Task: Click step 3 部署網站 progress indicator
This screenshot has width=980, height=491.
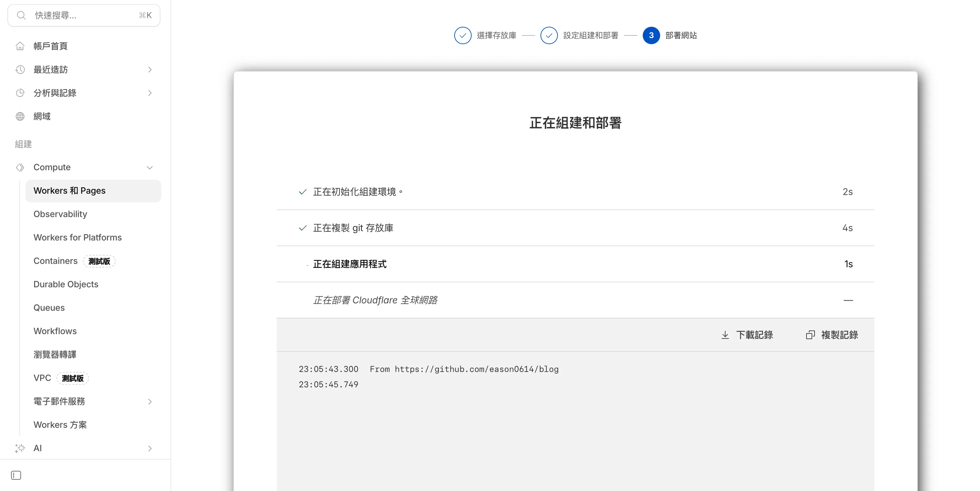Action: 651,35
